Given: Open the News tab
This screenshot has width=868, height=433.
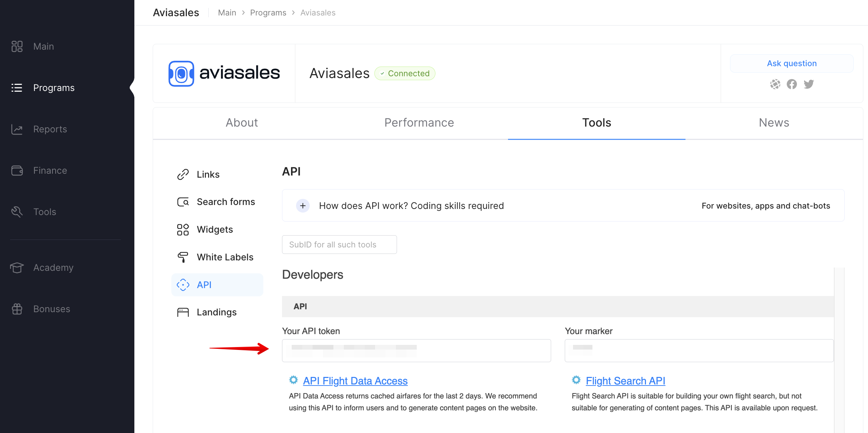Looking at the screenshot, I should 774,123.
